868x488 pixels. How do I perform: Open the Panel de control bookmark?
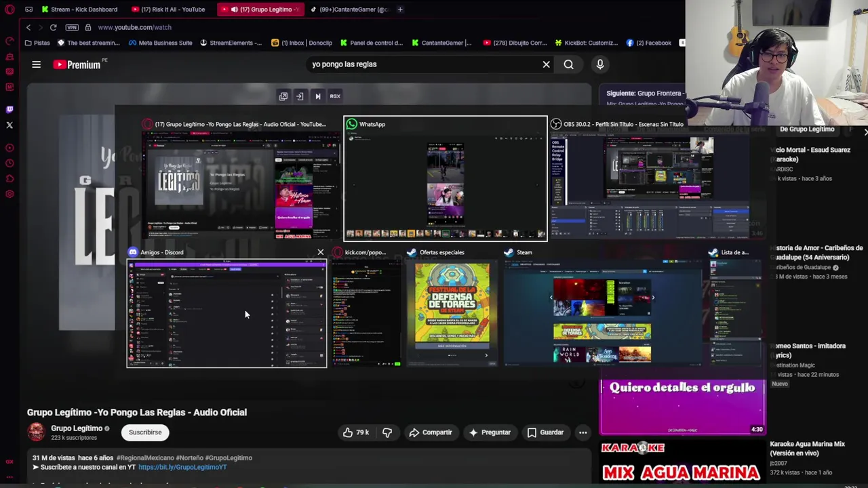[x=372, y=43]
